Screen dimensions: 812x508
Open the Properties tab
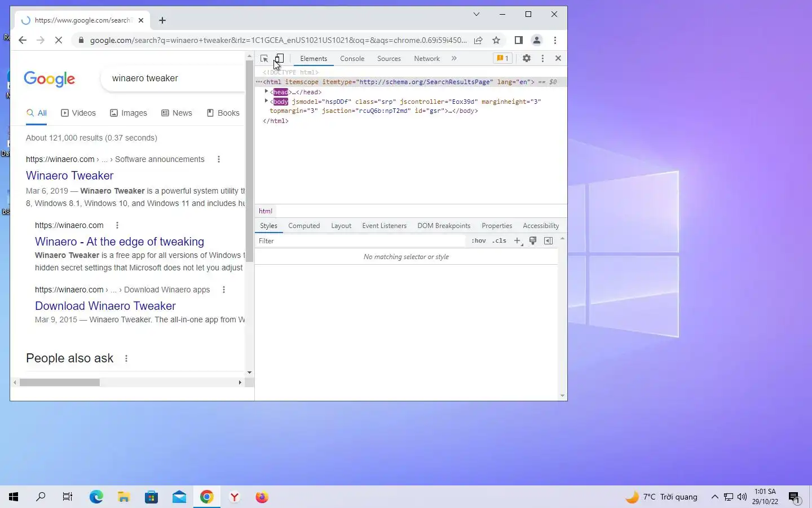497,226
